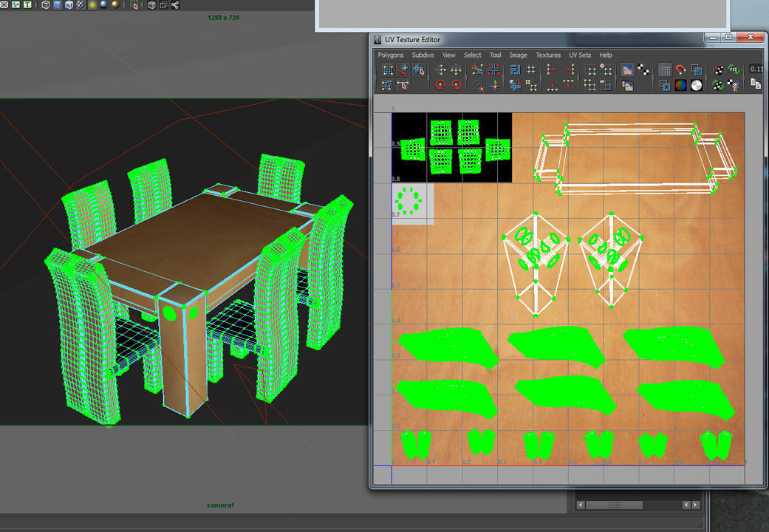Click the Align UVs to minimum V icon
Image resolution: width=769 pixels, height=532 pixels.
pyautogui.click(x=553, y=86)
